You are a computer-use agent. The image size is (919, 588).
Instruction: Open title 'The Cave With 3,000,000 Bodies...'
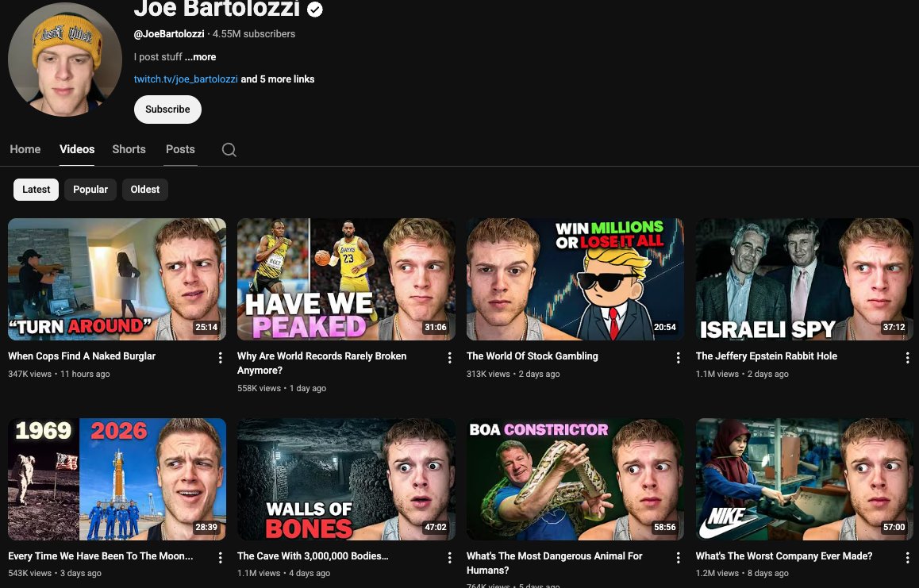[x=313, y=555]
